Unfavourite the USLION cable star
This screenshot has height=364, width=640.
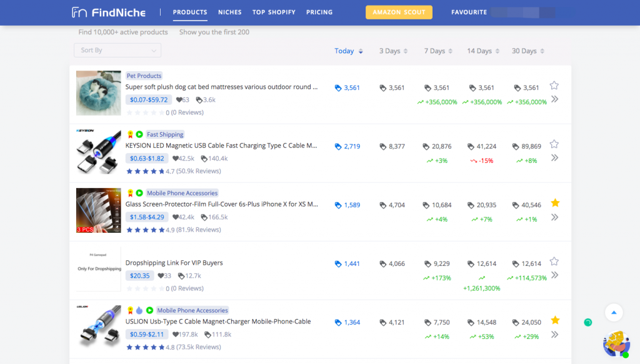(555, 320)
